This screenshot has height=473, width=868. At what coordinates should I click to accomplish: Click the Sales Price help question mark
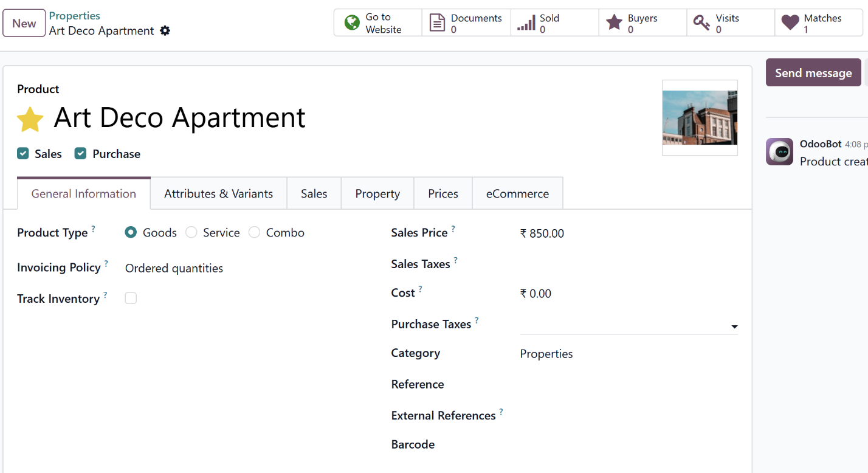pyautogui.click(x=453, y=229)
